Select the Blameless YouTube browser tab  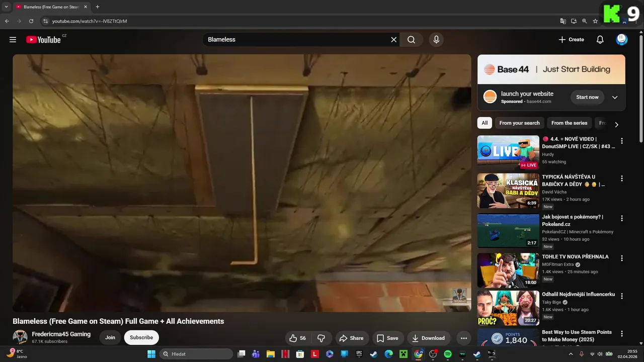tap(51, 7)
